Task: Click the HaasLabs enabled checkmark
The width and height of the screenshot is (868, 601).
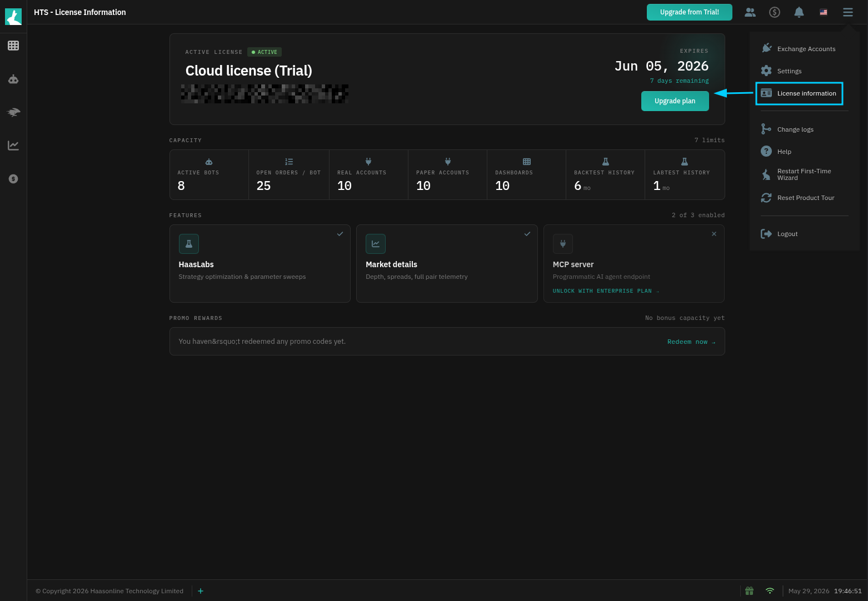Action: click(x=340, y=234)
